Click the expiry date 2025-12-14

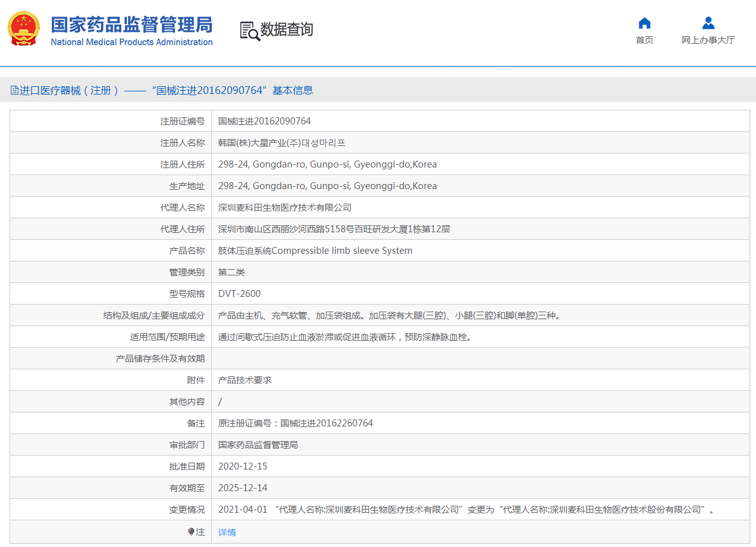pos(242,488)
